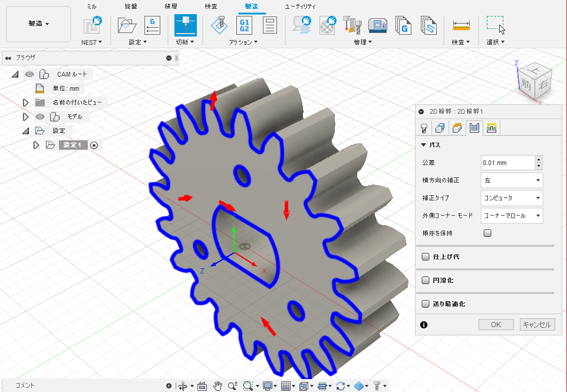The height and width of the screenshot is (392, 567).
Task: Enable the 仕上げ代 checkbox
Action: (426, 257)
